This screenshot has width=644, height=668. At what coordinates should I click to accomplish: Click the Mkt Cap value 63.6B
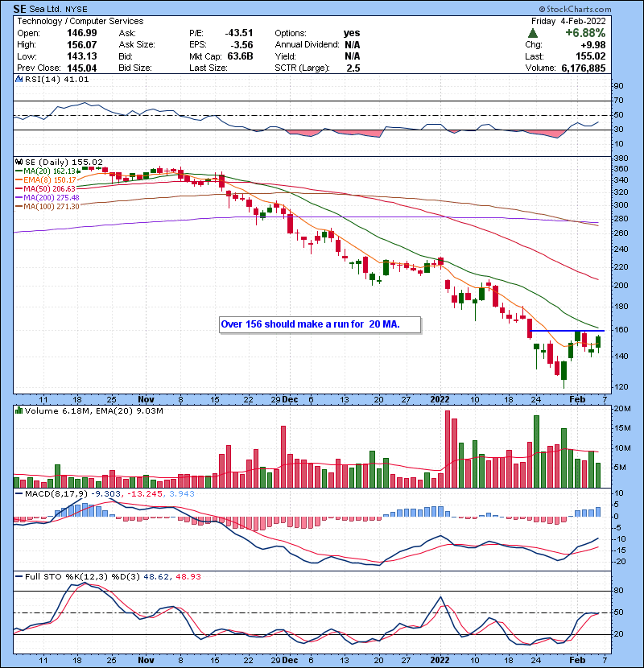pos(241,56)
